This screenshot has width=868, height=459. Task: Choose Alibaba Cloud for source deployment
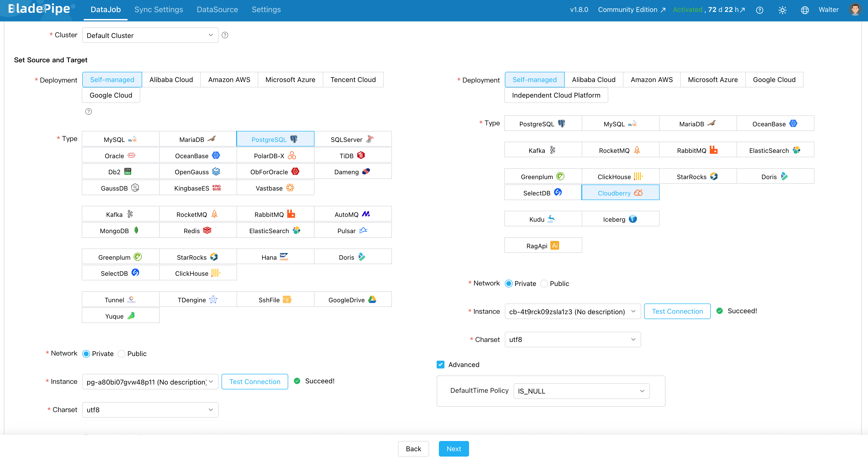pyautogui.click(x=171, y=80)
